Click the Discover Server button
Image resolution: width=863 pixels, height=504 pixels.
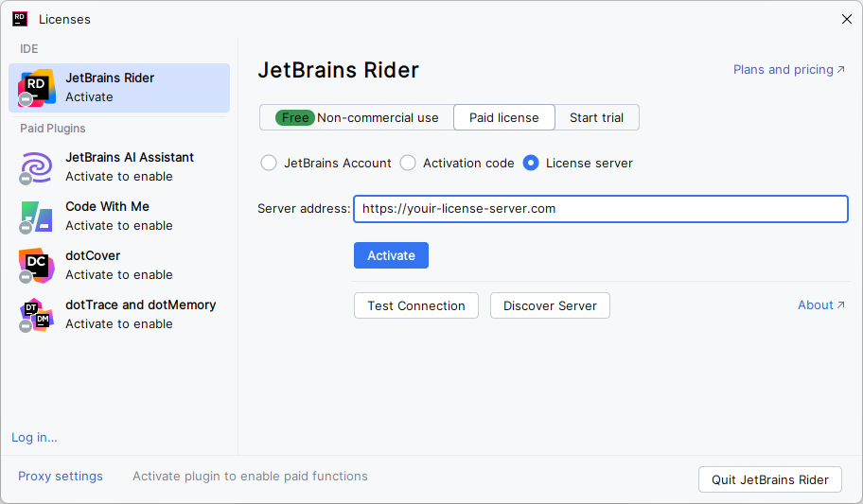click(x=550, y=305)
